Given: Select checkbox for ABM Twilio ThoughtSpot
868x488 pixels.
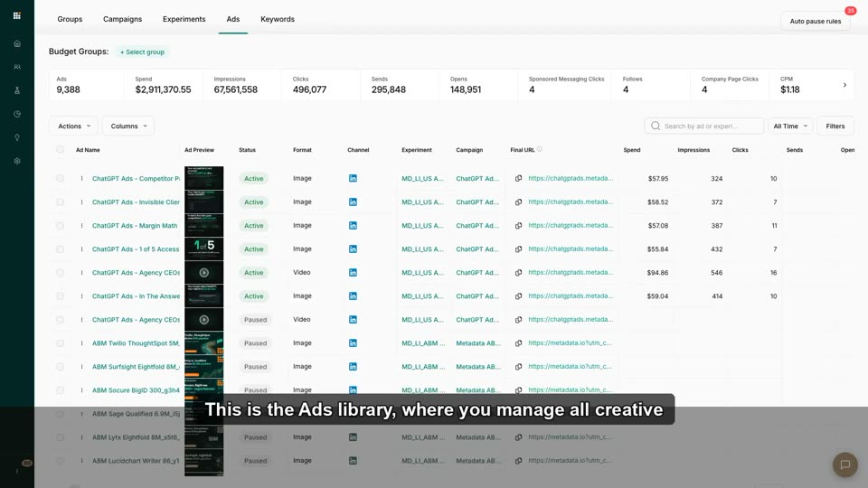Looking at the screenshot, I should [x=61, y=343].
